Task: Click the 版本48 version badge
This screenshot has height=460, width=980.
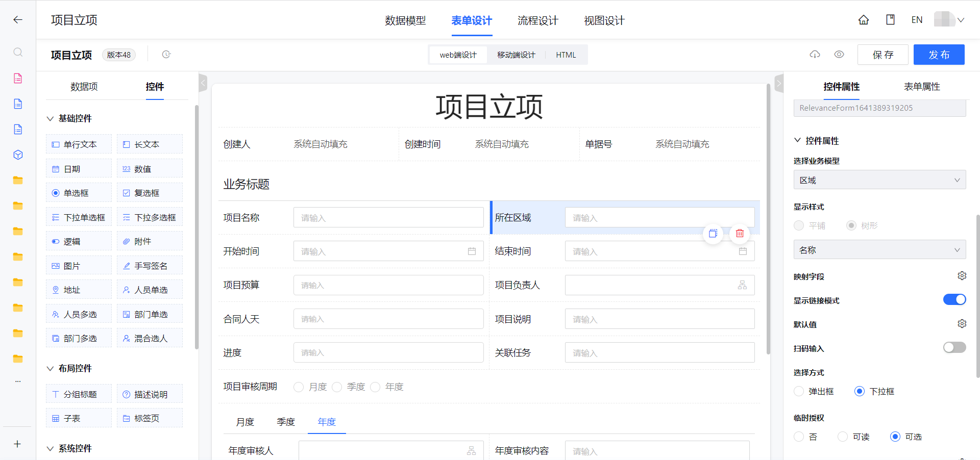Action: (x=119, y=55)
